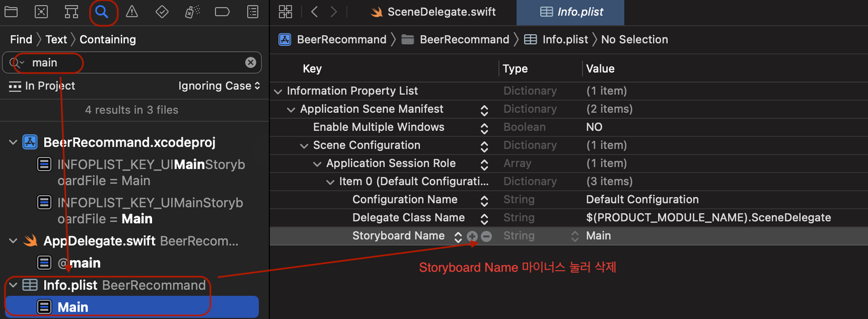Click the Type column header
Screen dimensions: 868x319
pyautogui.click(x=515, y=69)
